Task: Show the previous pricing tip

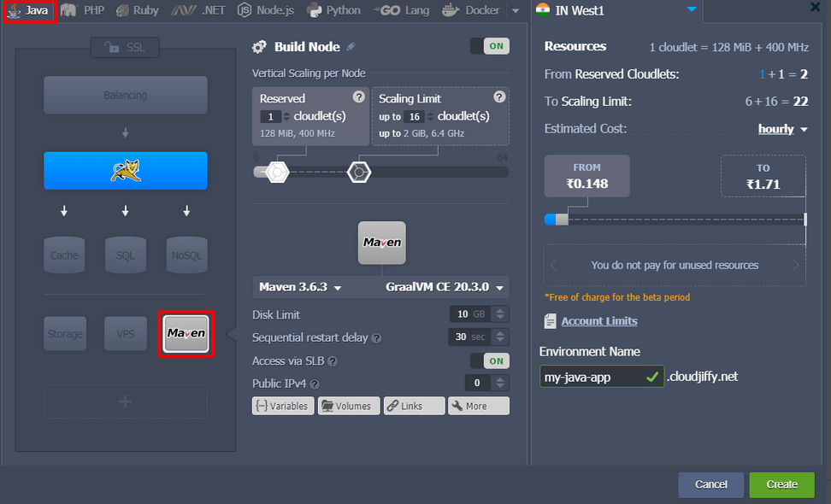Action: [554, 265]
